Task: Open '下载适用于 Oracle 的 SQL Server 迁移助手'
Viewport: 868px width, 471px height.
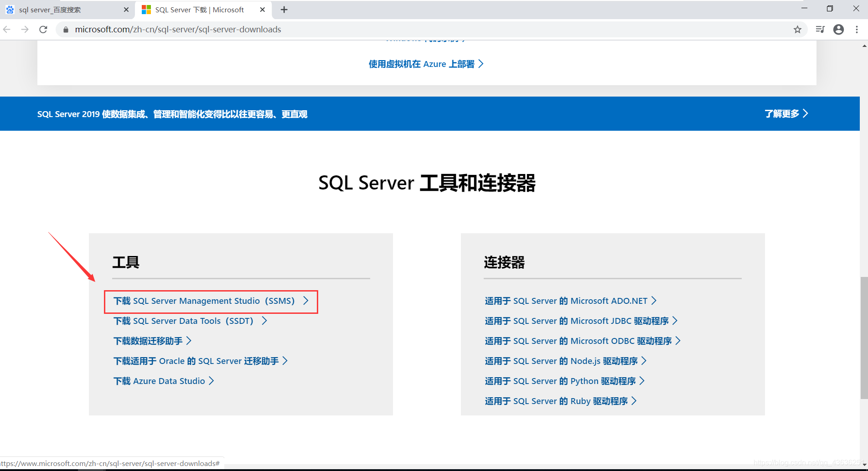Action: [201, 361]
